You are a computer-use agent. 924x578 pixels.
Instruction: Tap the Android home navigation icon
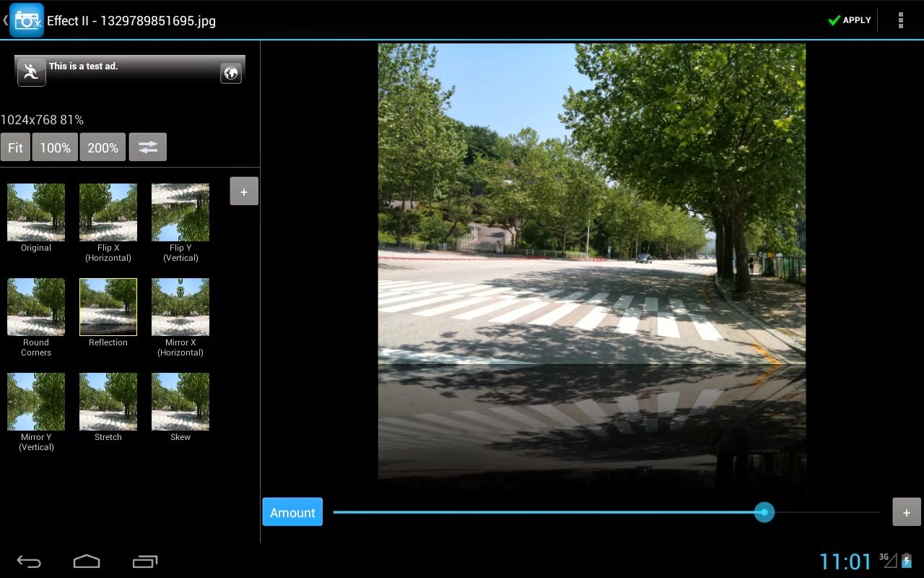tap(87, 561)
